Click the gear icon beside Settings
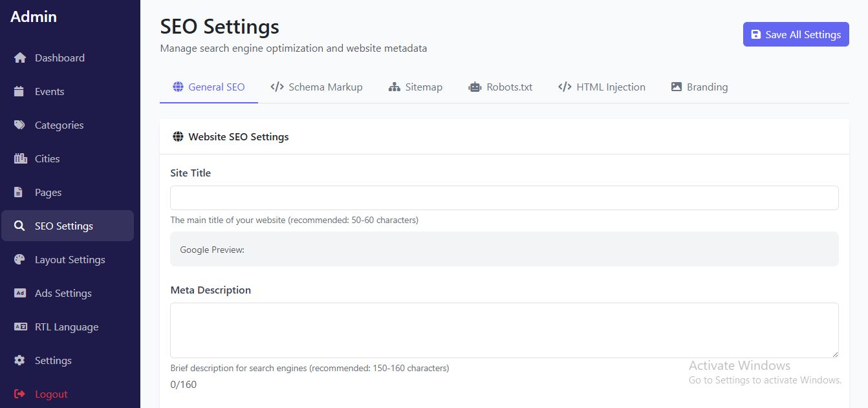The image size is (868, 408). [20, 361]
